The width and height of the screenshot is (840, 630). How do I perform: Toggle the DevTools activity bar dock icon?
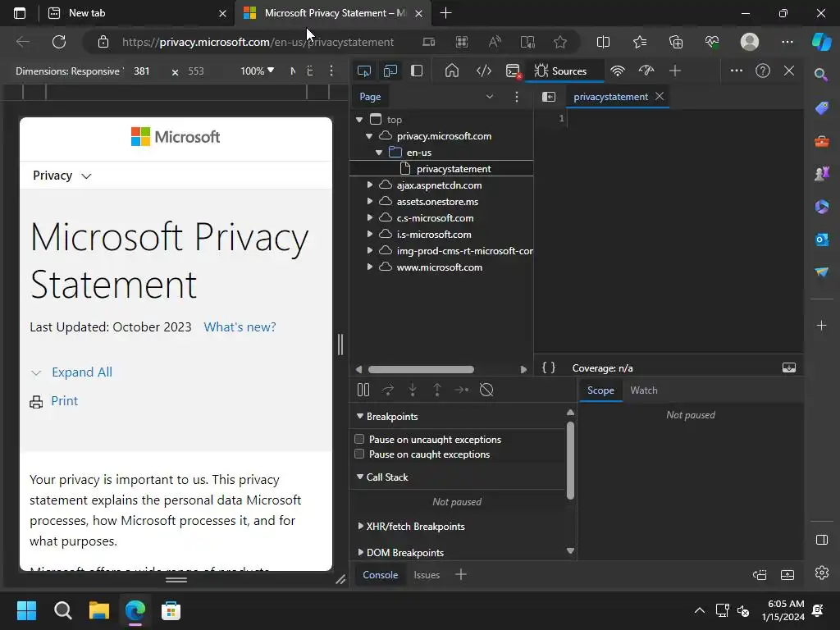click(417, 71)
